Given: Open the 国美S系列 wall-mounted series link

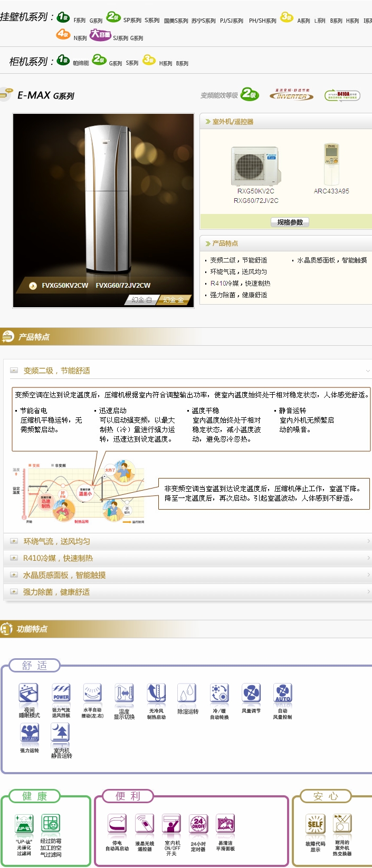Looking at the screenshot, I should (x=176, y=21).
